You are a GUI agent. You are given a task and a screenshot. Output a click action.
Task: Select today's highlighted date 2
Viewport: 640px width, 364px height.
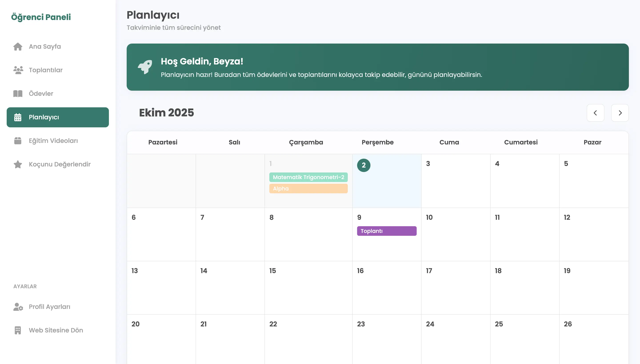(x=364, y=165)
